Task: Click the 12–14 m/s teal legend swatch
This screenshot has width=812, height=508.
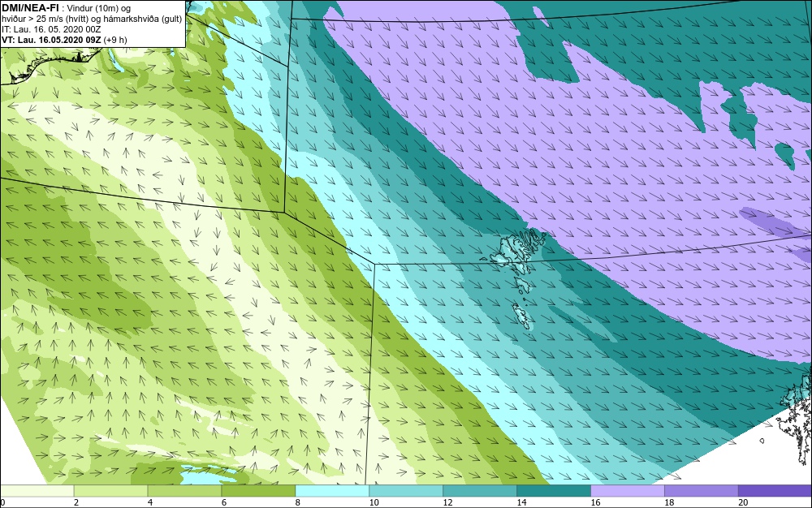Action: [480, 490]
